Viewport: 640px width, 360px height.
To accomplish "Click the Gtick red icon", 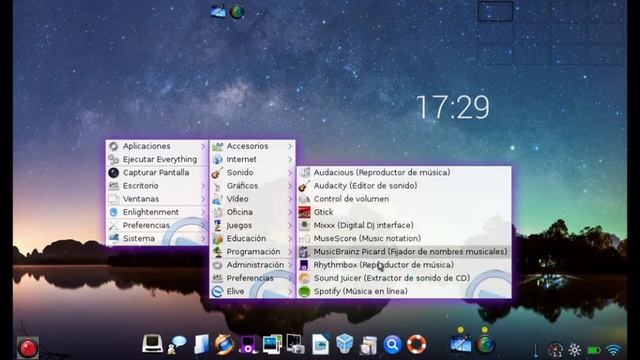I will (304, 212).
